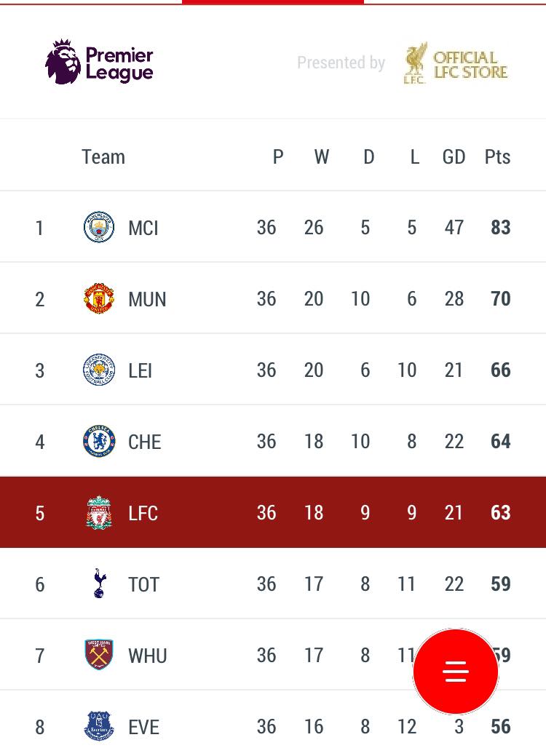Click the Pts column header

(x=497, y=157)
